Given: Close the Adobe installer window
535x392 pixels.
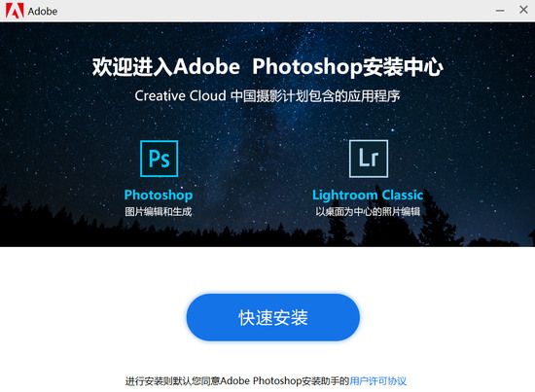Looking at the screenshot, I should coord(523,10).
